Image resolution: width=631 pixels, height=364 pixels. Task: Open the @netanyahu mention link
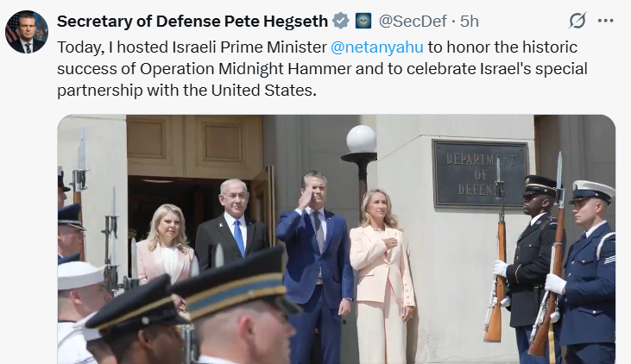376,47
